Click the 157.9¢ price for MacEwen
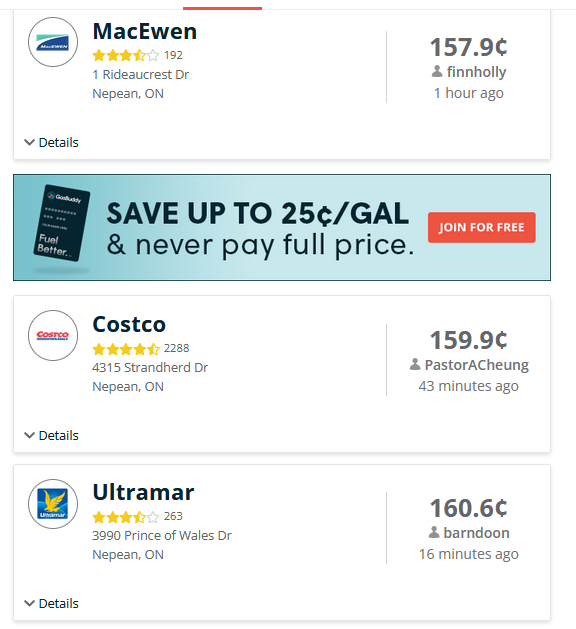 click(x=469, y=47)
